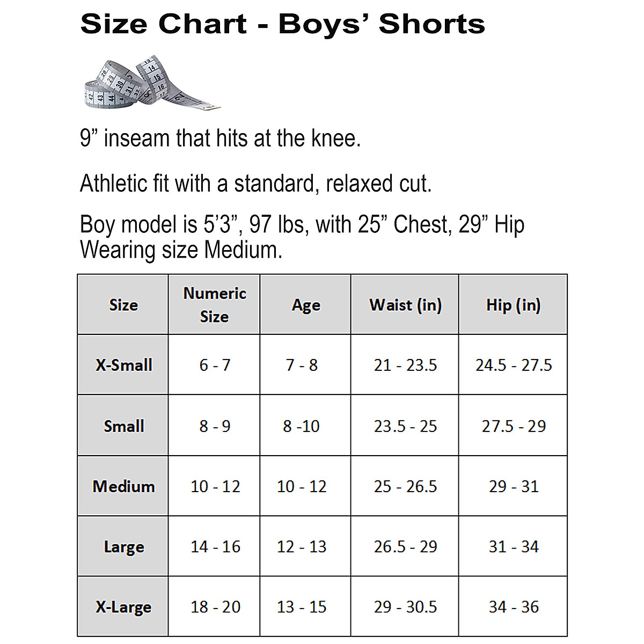Select the Numeric Size column header
The height and width of the screenshot is (644, 644).
coord(214,305)
